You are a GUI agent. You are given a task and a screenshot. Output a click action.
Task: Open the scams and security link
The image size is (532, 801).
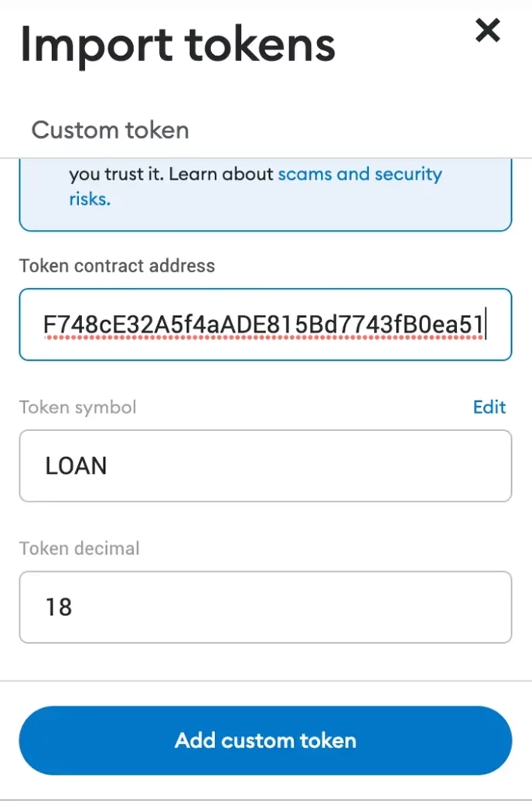[360, 173]
